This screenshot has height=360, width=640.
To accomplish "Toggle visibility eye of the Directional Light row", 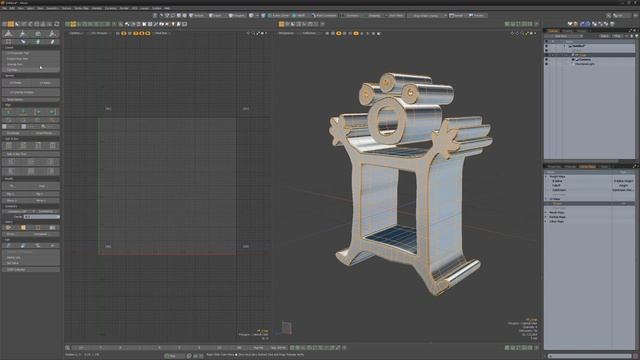I will (x=547, y=64).
